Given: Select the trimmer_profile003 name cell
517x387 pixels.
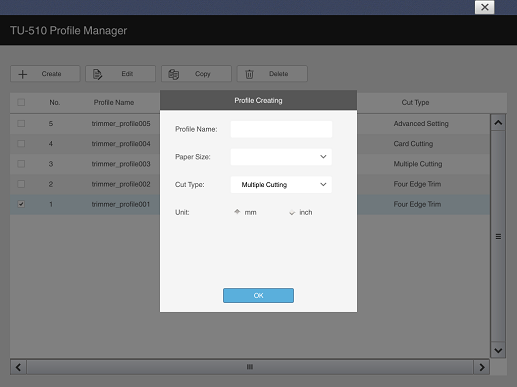Looking at the screenshot, I should click(x=121, y=164).
